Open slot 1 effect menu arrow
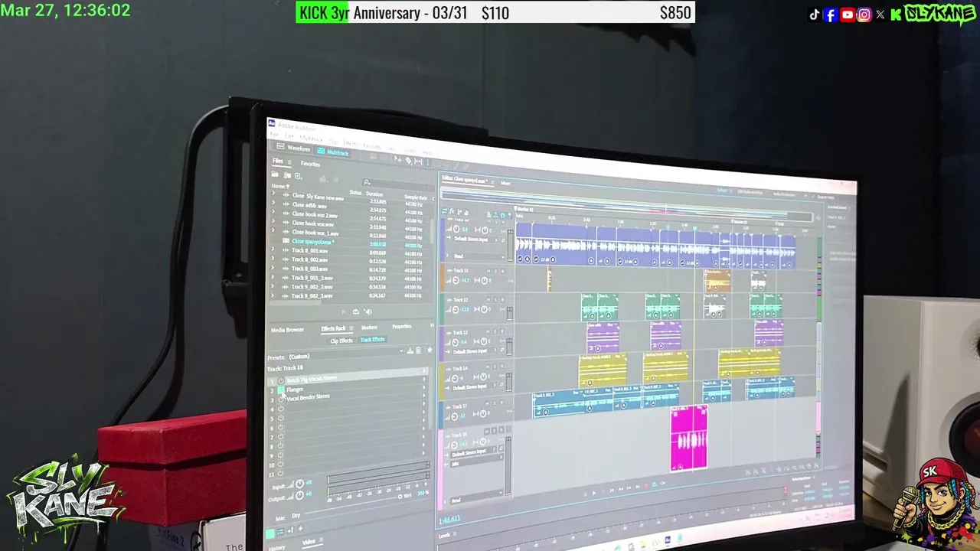Screen dimensions: 980x551 click(424, 371)
